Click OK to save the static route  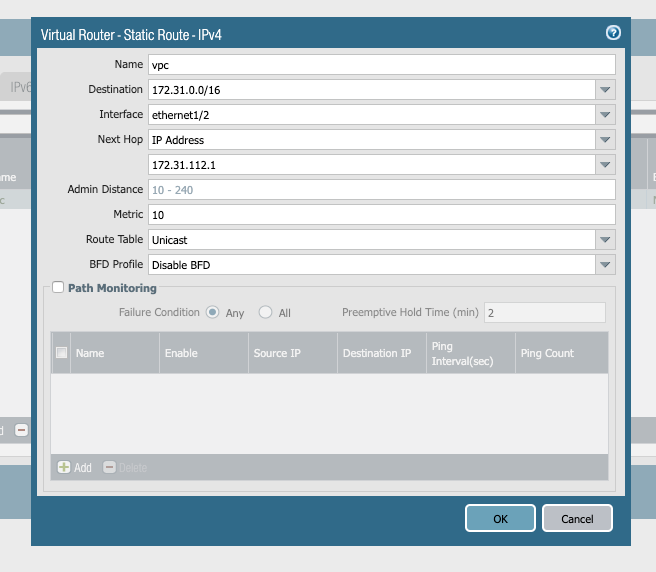click(500, 518)
